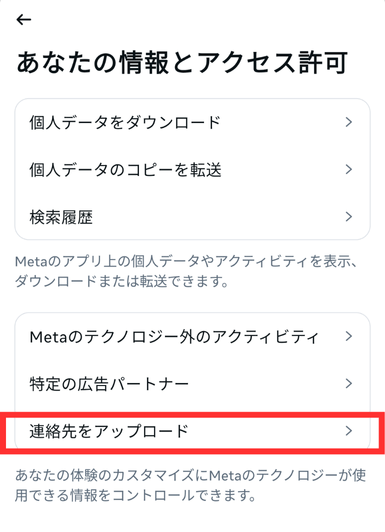Tap the chevron beside 特定の広告パートナー

348,383
